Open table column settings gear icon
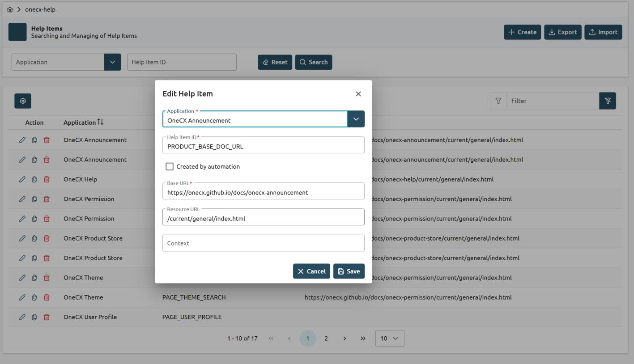634x364 pixels. pos(23,101)
